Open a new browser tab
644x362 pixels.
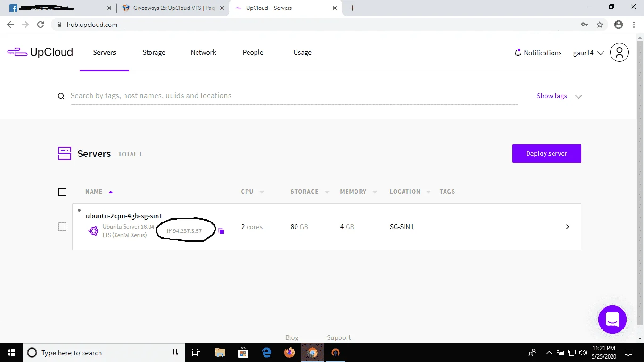pyautogui.click(x=353, y=8)
